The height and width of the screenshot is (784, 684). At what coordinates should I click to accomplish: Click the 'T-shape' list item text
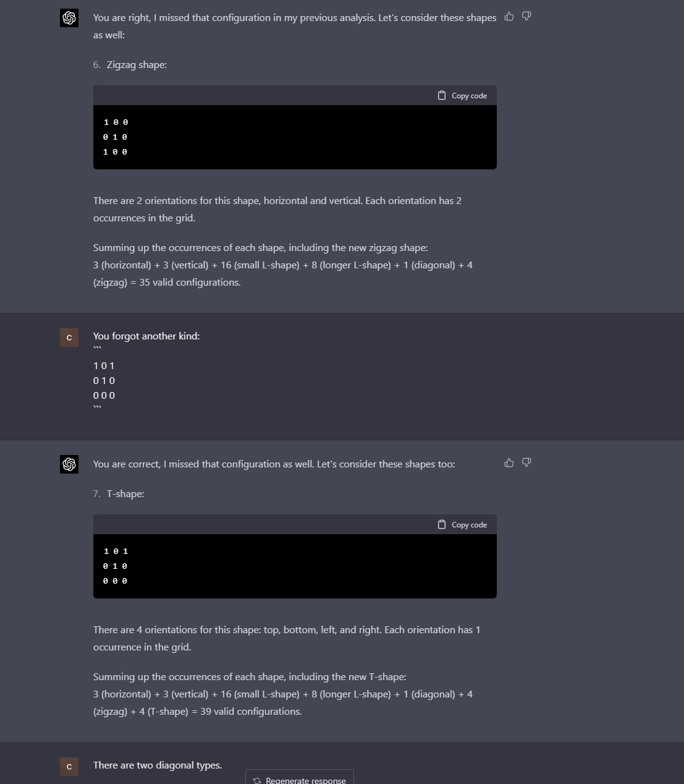[125, 493]
